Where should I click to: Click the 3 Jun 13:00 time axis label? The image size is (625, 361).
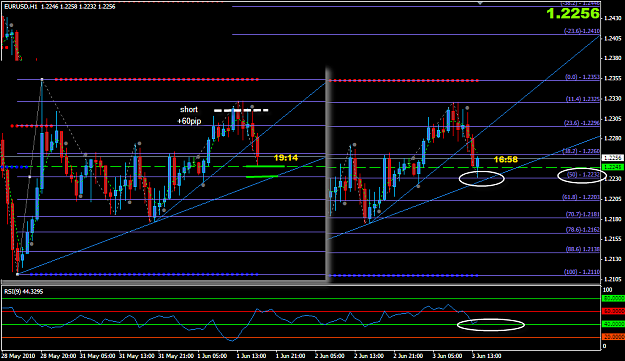[487, 356]
